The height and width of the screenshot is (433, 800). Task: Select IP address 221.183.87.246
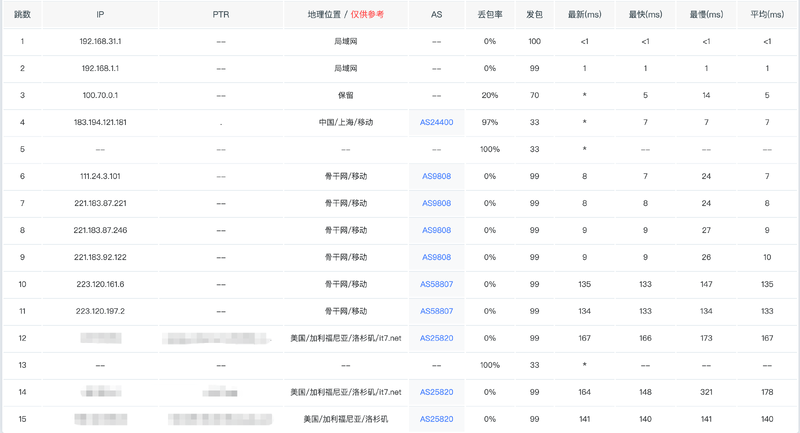click(x=101, y=231)
